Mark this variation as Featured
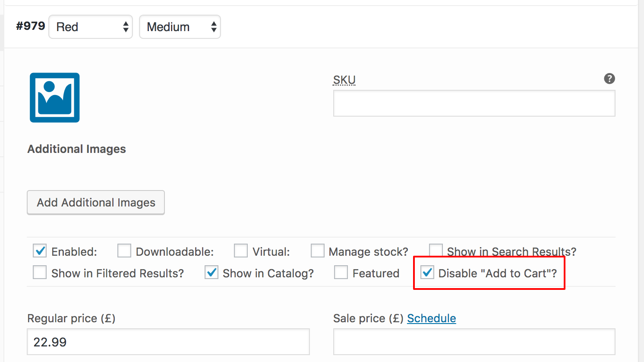Screen dimensions: 644x362 point(341,272)
